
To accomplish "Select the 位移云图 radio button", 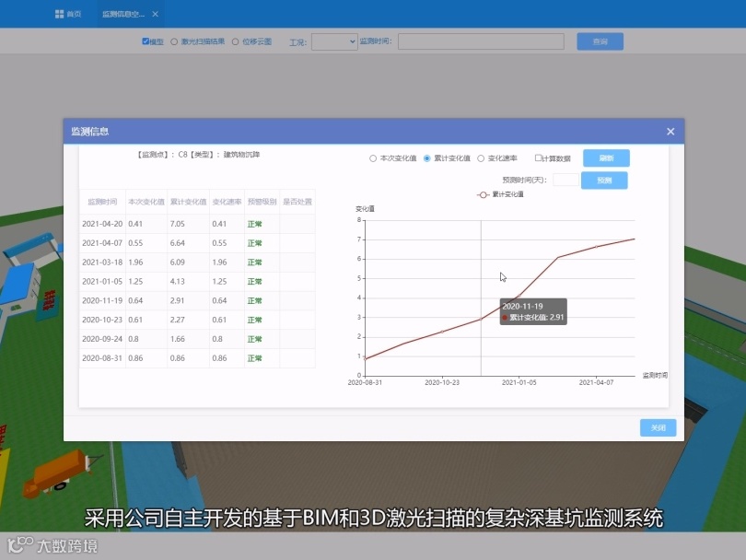I will (x=235, y=41).
